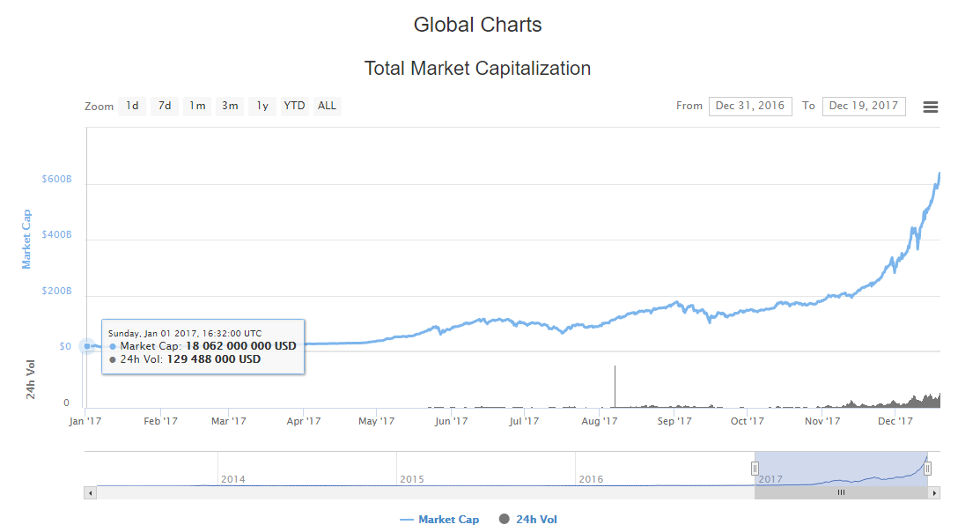Image resolution: width=980 pixels, height=532 pixels.
Task: Click the Jan 1 market cap data point
Action: tap(86, 346)
